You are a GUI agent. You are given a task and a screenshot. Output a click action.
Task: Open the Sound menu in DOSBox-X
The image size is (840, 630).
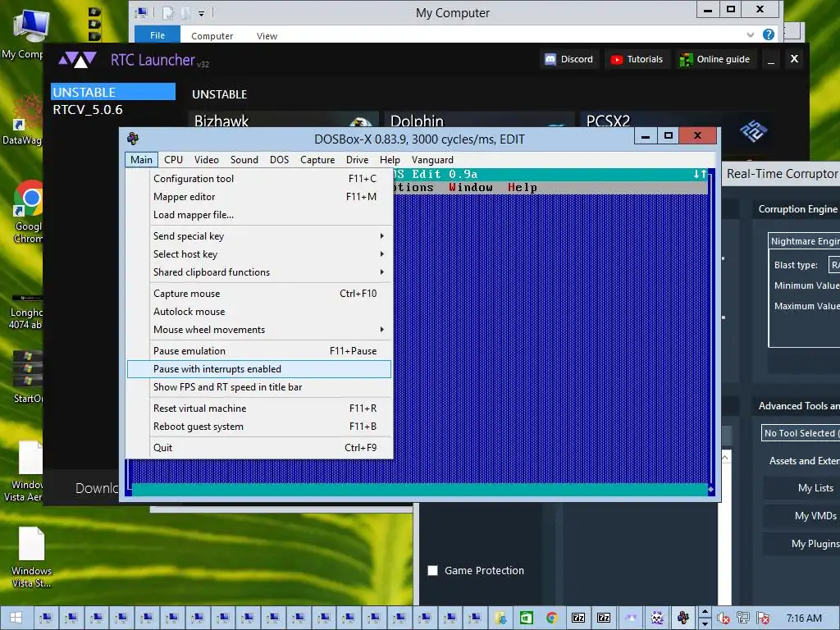244,160
